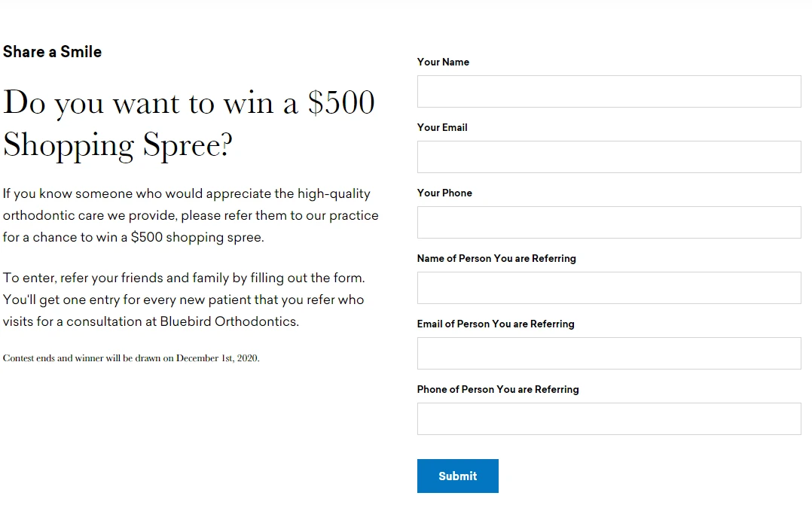Click the referred person's name field
The image size is (812, 508).
pyautogui.click(x=609, y=287)
